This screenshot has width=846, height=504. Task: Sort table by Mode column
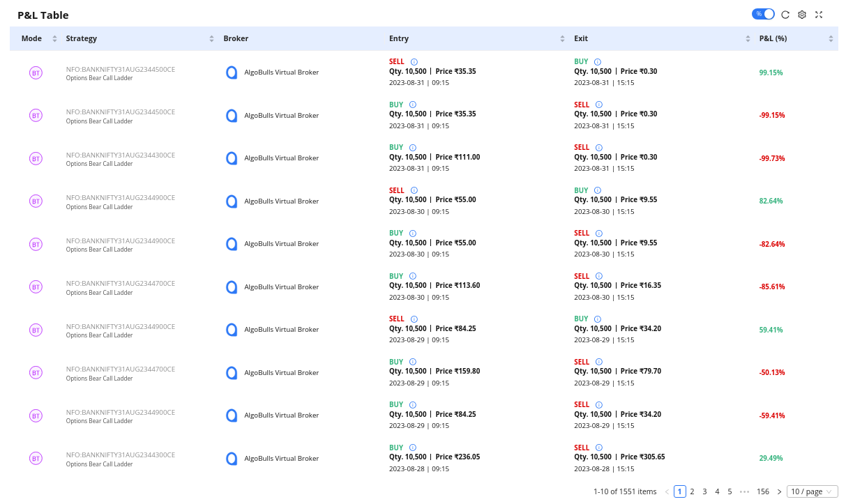54,39
